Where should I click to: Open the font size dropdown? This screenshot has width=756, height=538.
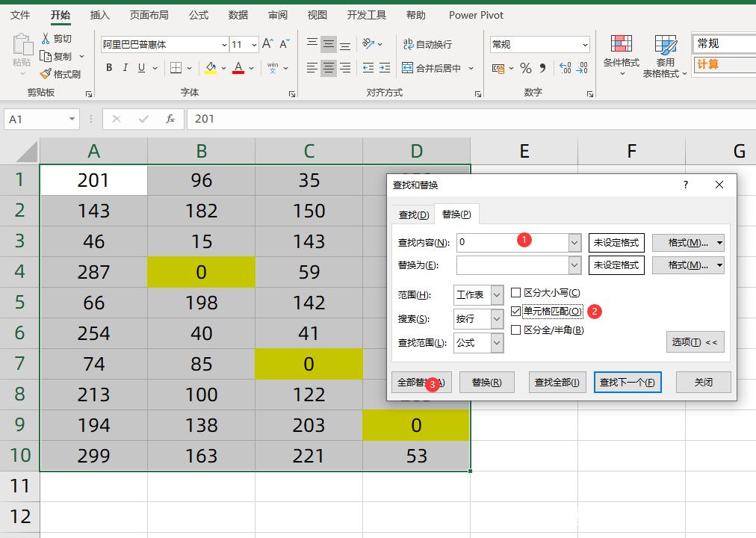254,45
